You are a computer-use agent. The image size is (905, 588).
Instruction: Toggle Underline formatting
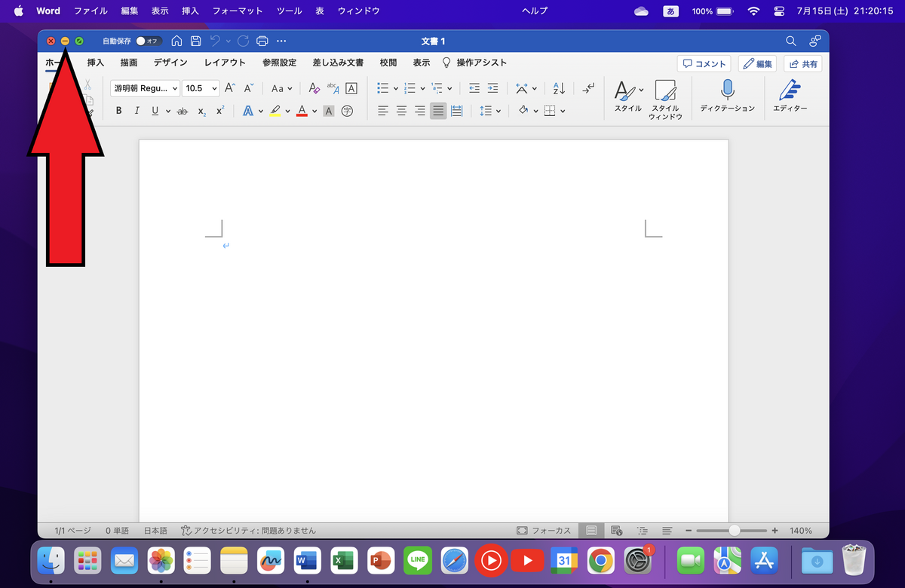pyautogui.click(x=155, y=111)
